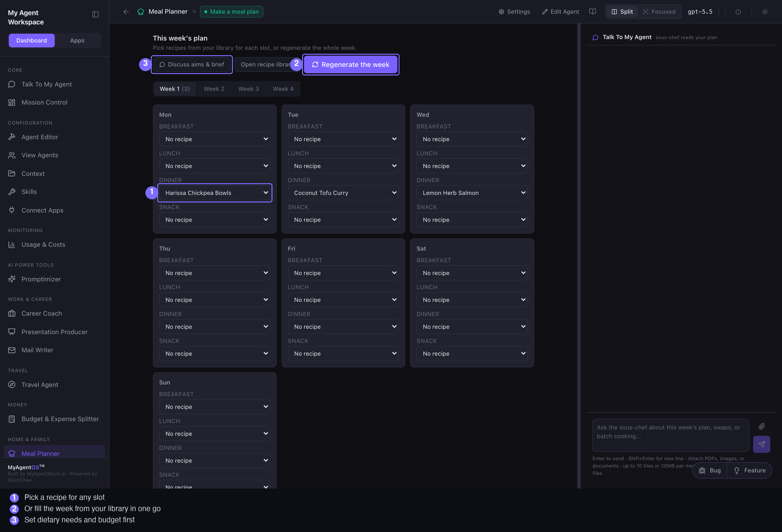The image size is (782, 532).
Task: Focus the sous-chef chat input field
Action: 670,435
